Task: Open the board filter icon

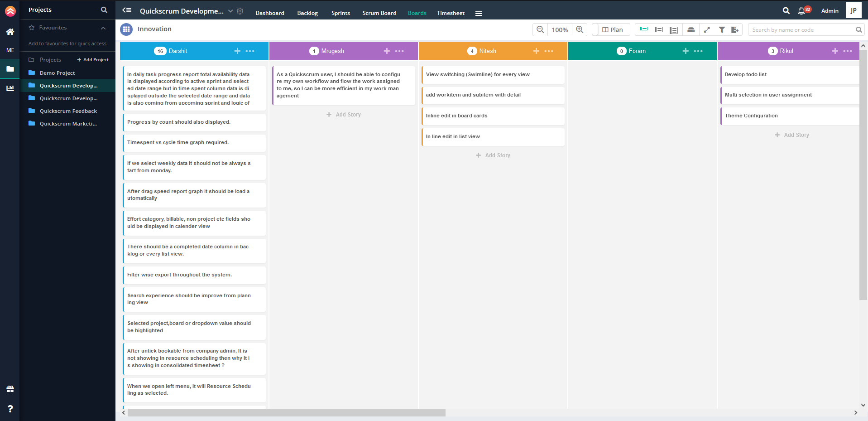Action: coord(722,29)
